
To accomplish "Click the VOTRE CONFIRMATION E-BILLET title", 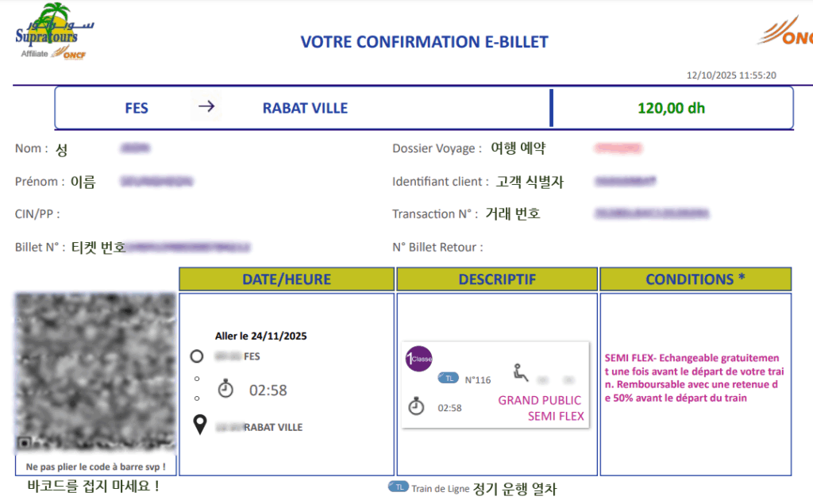I will tap(424, 42).
